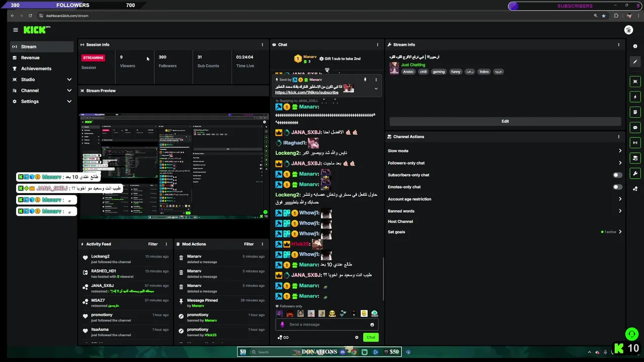Toggle Emotes-only chat switch
This screenshot has height=362, width=644.
tap(617, 187)
